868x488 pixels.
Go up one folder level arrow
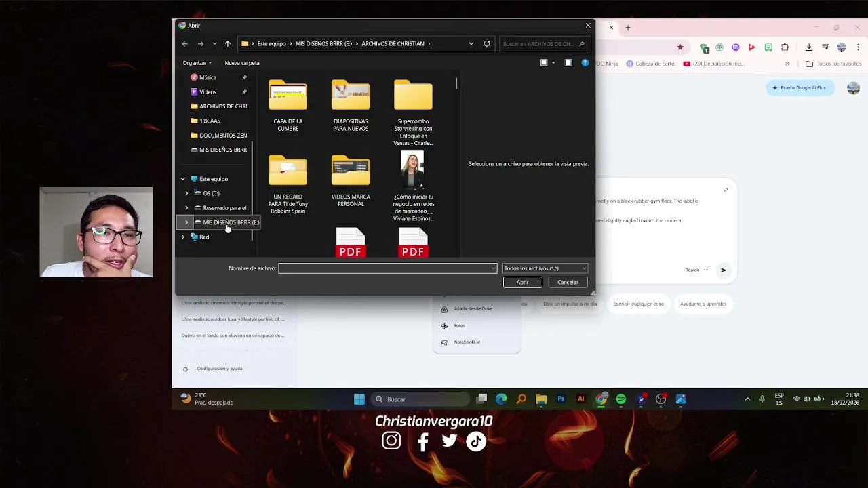click(227, 43)
